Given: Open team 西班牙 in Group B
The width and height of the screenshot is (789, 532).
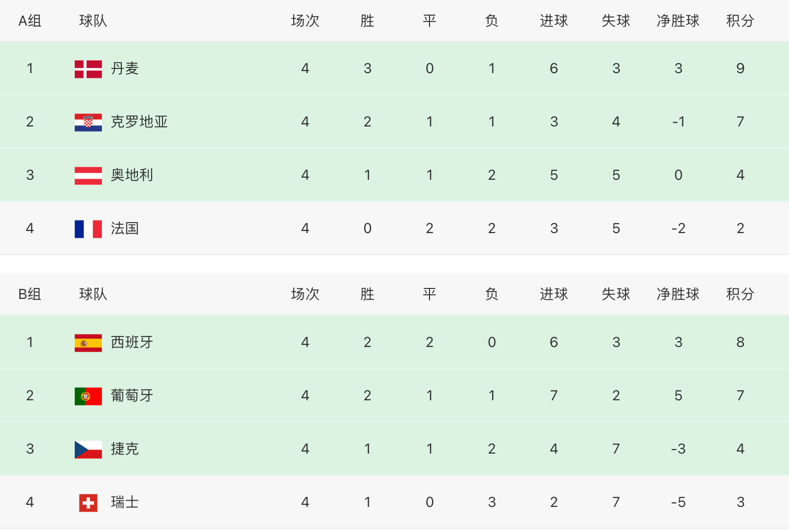Looking at the screenshot, I should point(132,342).
